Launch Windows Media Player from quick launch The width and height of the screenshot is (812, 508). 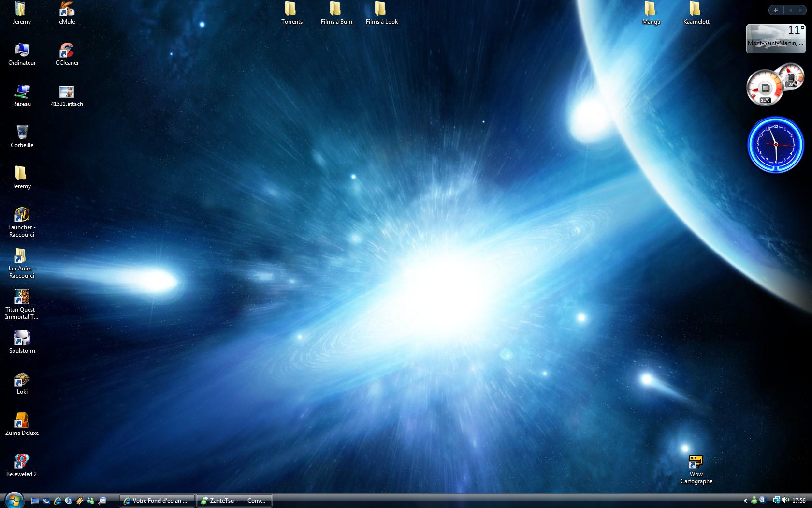(x=69, y=501)
